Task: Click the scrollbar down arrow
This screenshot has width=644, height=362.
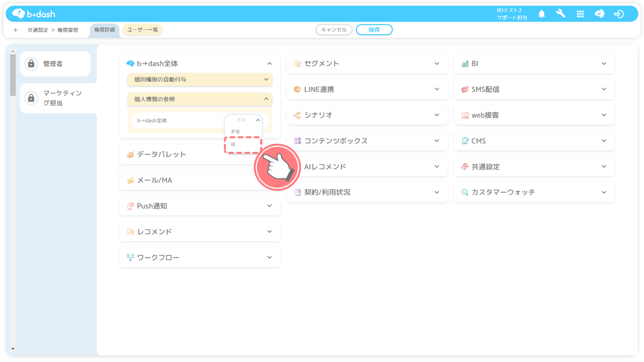Action: point(13,348)
